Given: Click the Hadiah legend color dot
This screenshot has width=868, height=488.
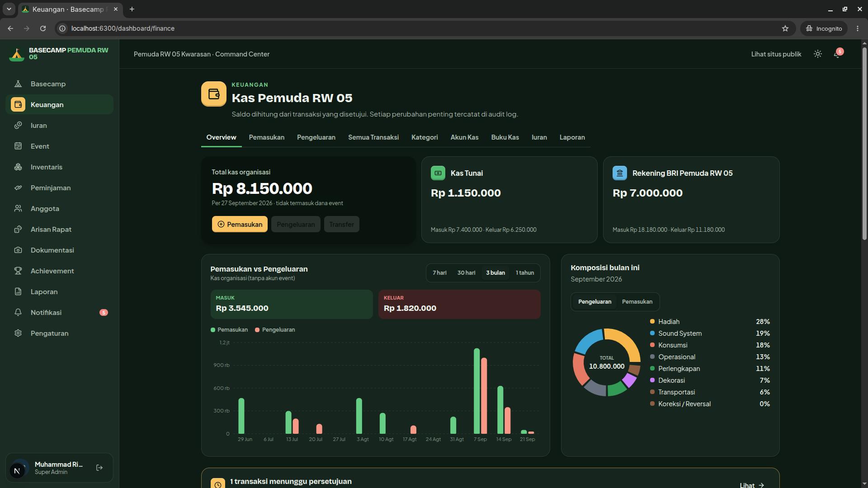Looking at the screenshot, I should [x=652, y=322].
